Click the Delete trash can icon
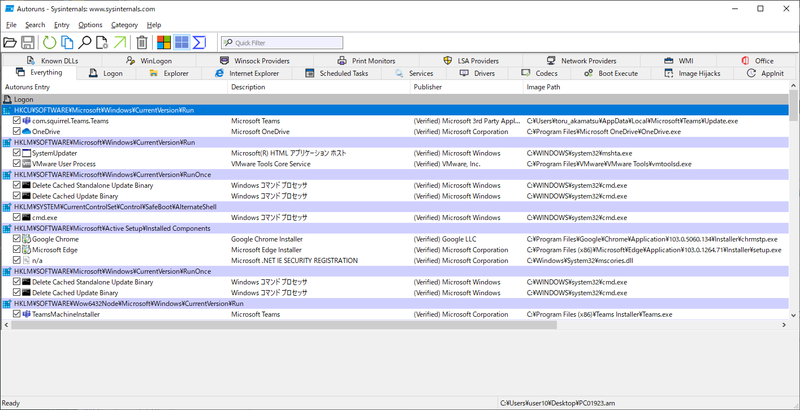 tap(142, 42)
